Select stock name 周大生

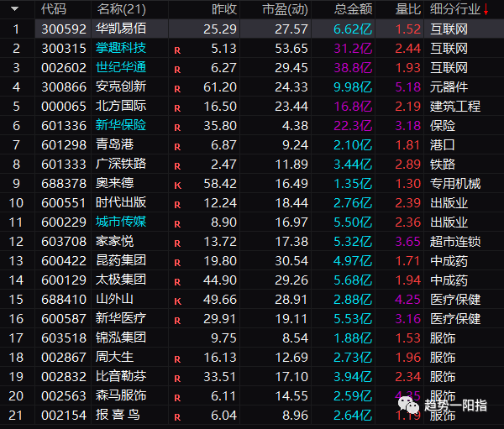114,356
